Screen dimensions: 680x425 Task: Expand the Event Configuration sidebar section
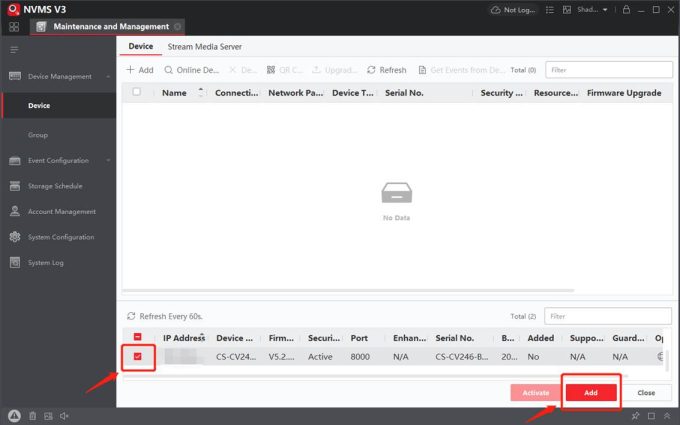coord(108,160)
